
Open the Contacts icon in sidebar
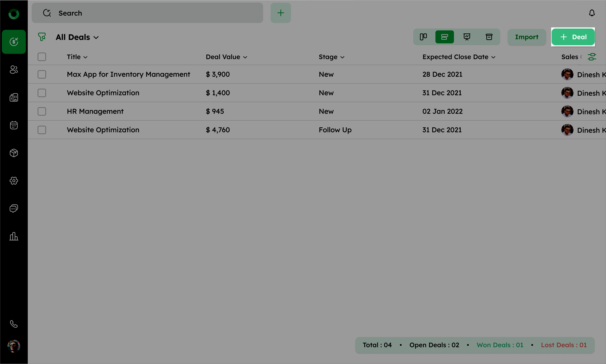pyautogui.click(x=14, y=70)
